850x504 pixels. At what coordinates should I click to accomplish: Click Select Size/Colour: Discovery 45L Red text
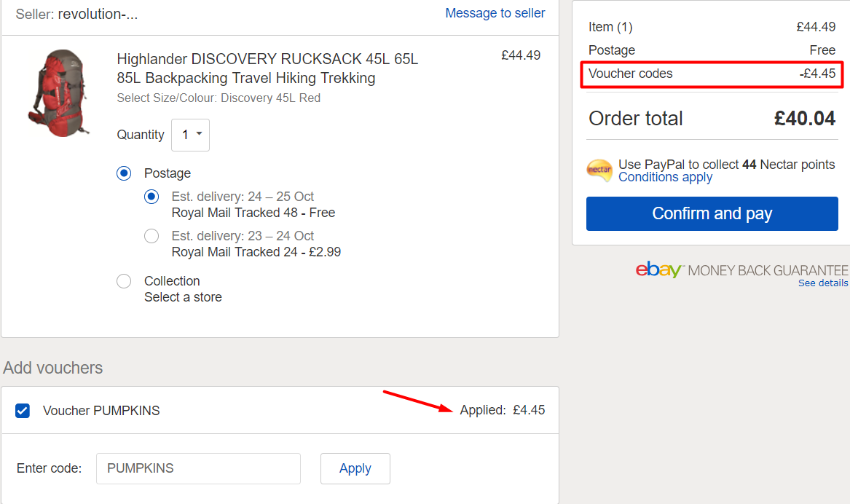pyautogui.click(x=219, y=98)
